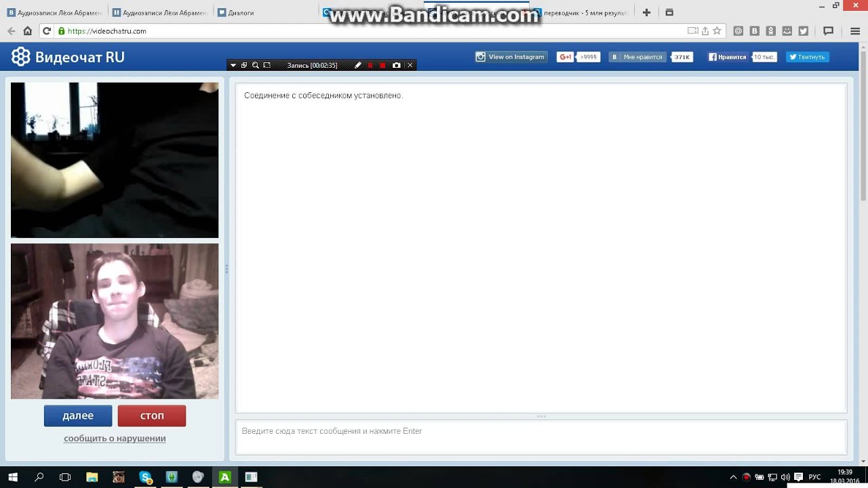Open the Mail.ru @ extension icon

738,31
